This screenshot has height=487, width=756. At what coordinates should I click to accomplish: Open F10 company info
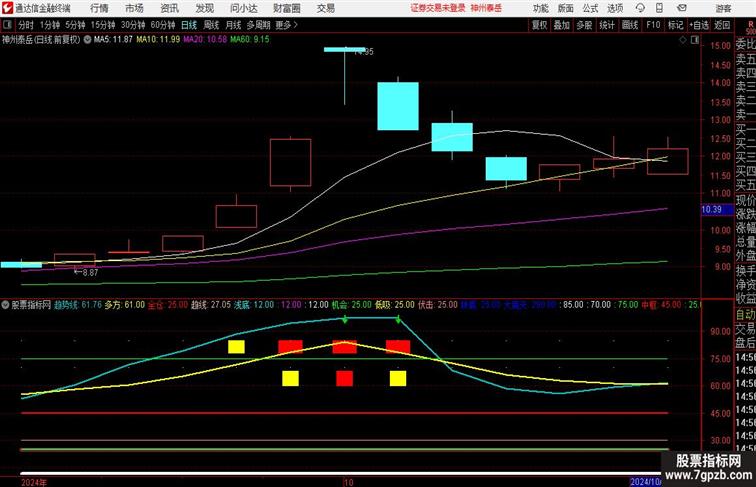[653, 25]
